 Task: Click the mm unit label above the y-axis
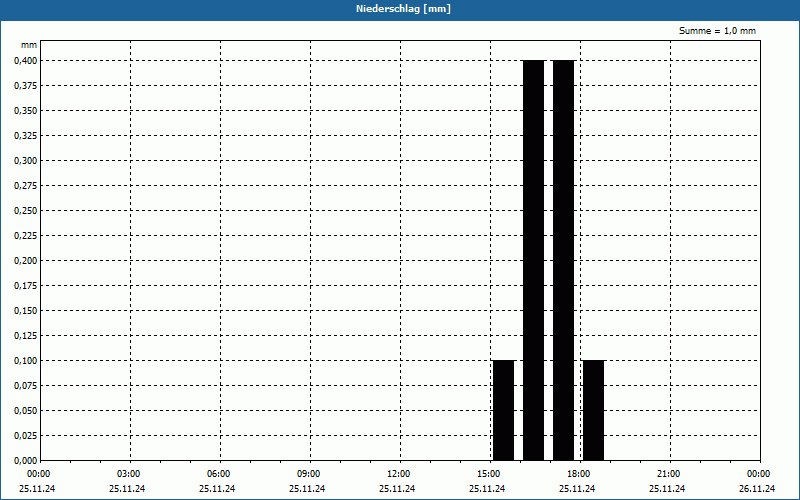click(29, 45)
